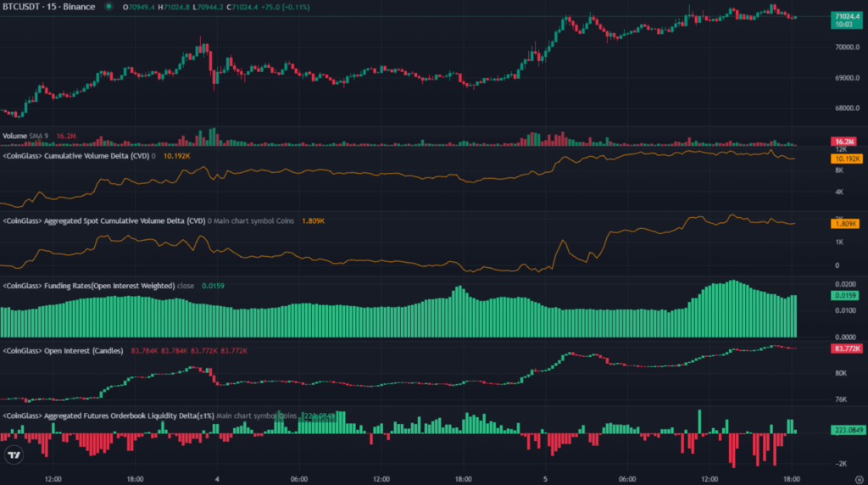Open the Funding Rates(Open Interest Weighted) legend
This screenshot has width=868, height=485.
click(x=88, y=286)
